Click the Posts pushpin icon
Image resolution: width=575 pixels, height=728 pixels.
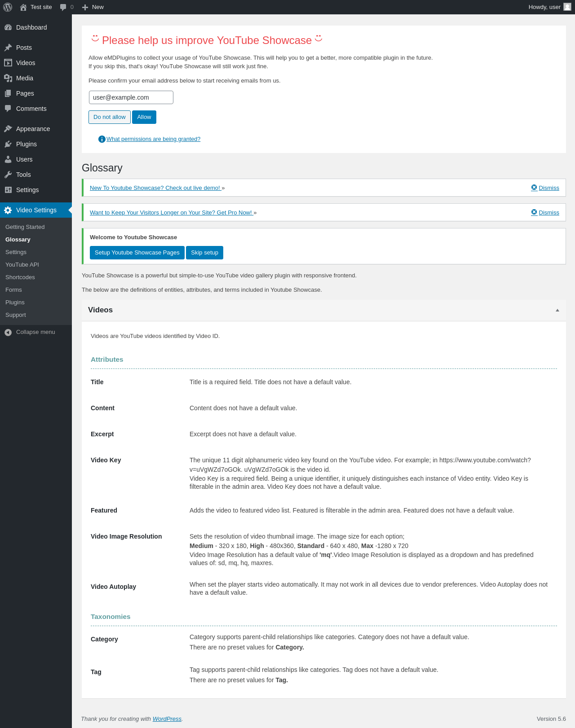pyautogui.click(x=8, y=48)
